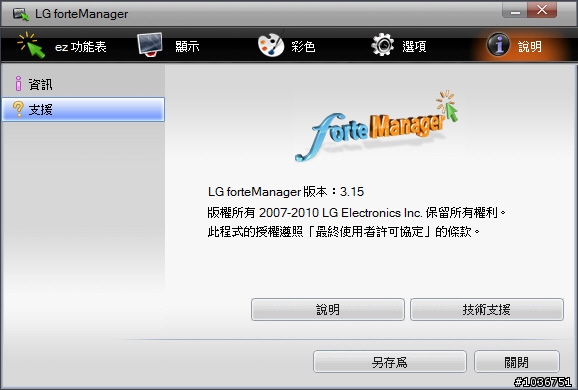
Task: Click the paint palette 彩色 icon
Action: click(x=271, y=45)
